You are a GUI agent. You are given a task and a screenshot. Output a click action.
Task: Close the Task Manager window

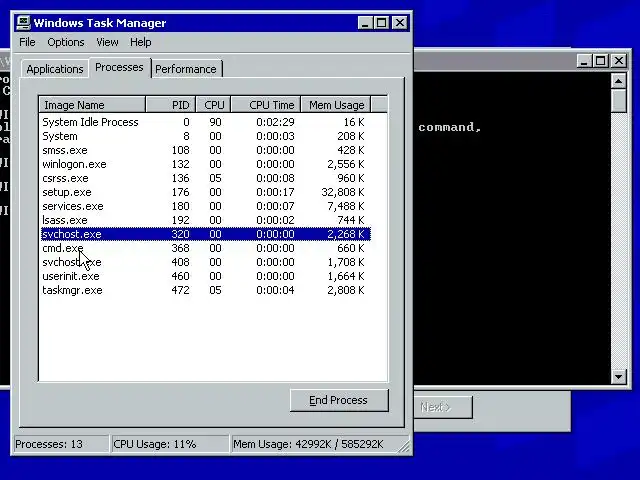[400, 23]
